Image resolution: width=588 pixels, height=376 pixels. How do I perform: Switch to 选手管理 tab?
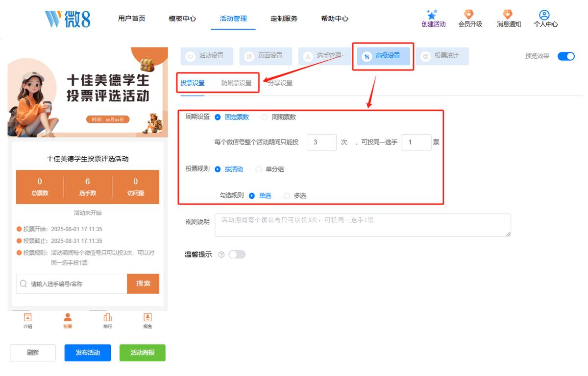[x=324, y=56]
